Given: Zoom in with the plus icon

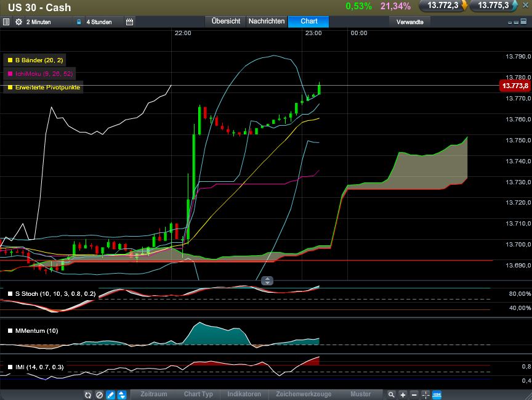Looking at the screenshot, I should point(403,394).
